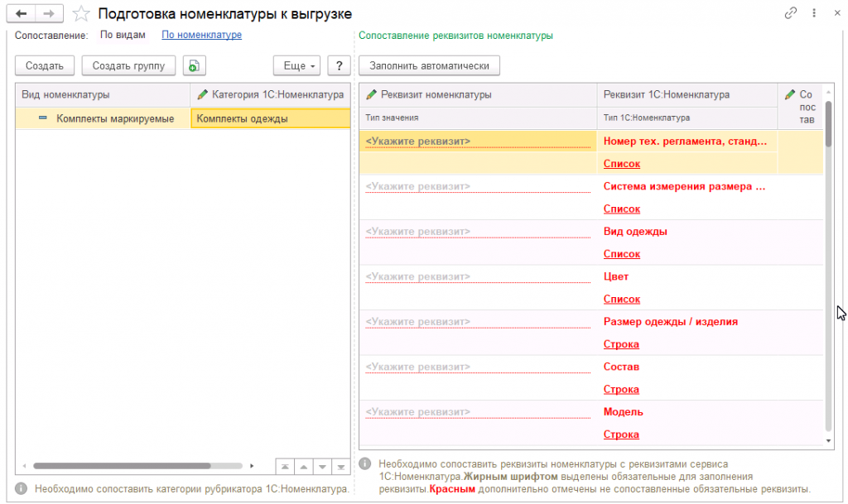This screenshot has width=848, height=504.
Task: Switch to По номенклатуре view
Action: click(201, 35)
